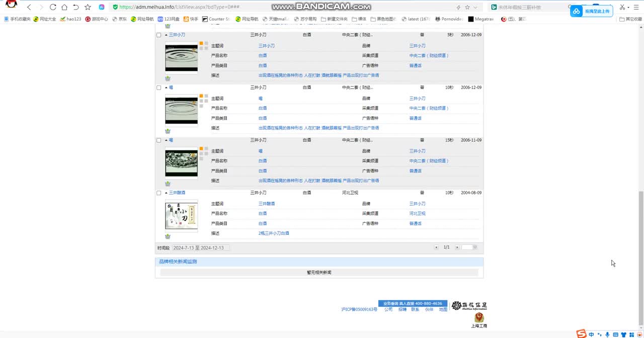Open the 招聘 footer link

pyautogui.click(x=403, y=310)
